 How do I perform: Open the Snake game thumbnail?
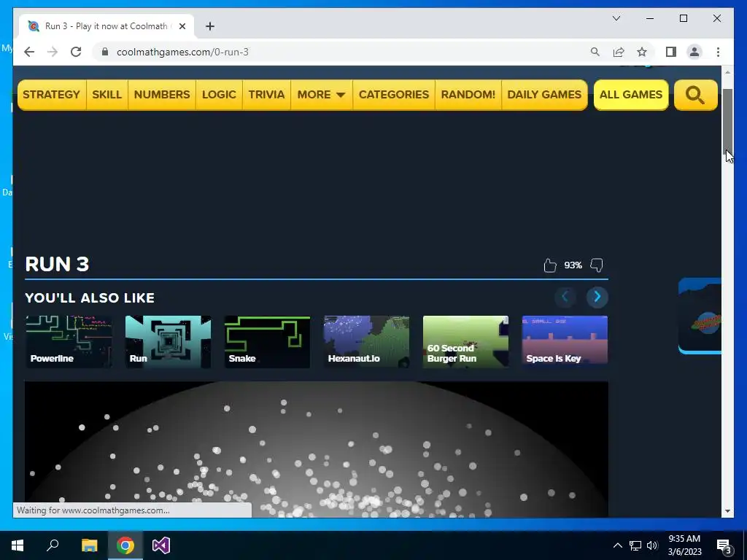(x=267, y=342)
